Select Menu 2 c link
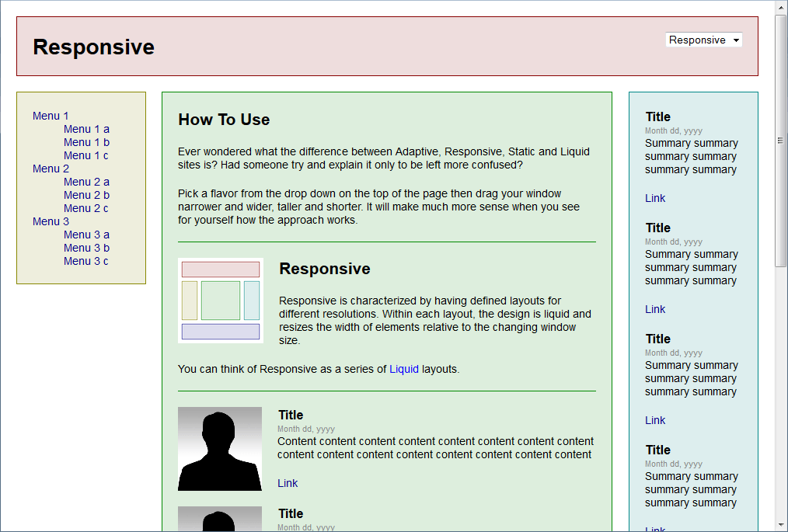This screenshot has width=788, height=532. (x=86, y=208)
